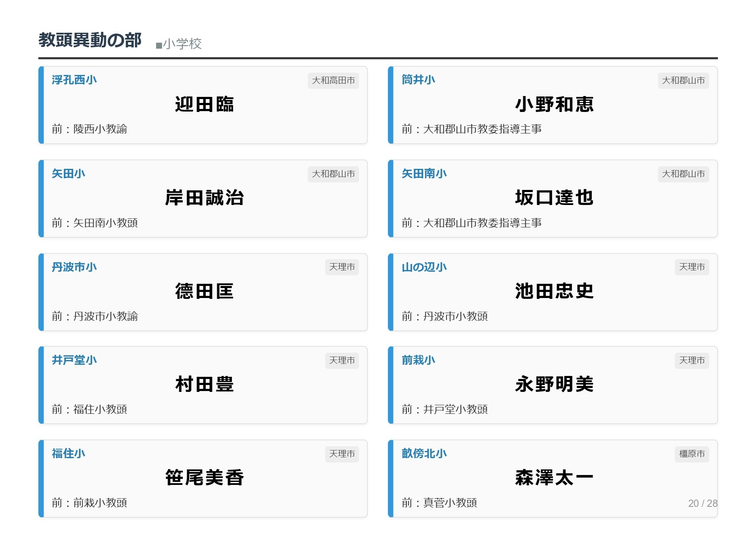This screenshot has height=534, width=756.
Task: Click the page number 20 / 28
Action: pyautogui.click(x=703, y=503)
